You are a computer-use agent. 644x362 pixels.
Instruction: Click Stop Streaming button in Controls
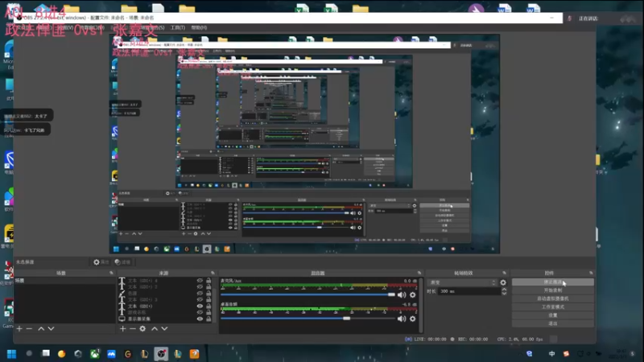pos(553,282)
